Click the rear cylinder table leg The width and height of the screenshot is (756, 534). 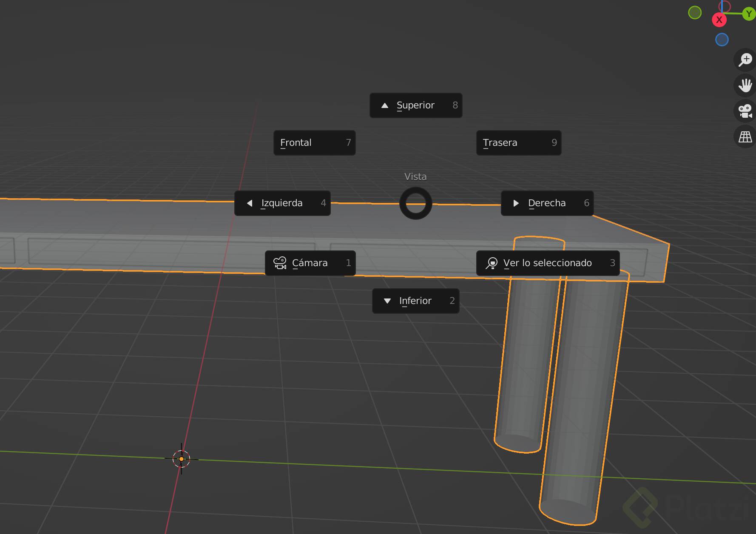[x=527, y=361]
